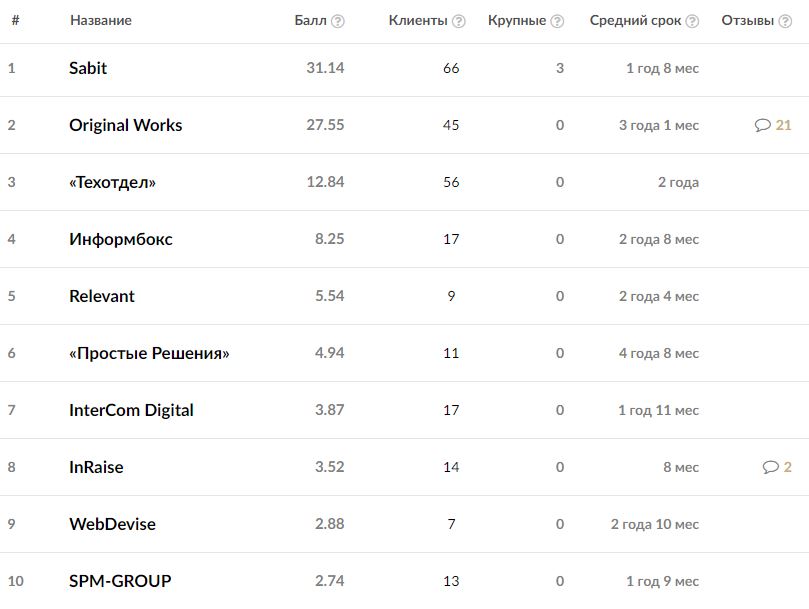Open the InRaise company link
The image size is (809, 609).
point(96,467)
